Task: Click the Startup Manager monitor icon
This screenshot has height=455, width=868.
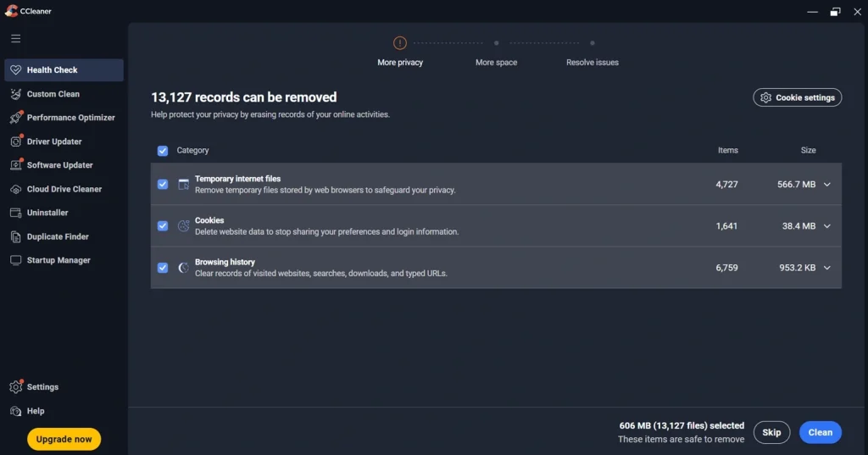Action: pos(15,260)
